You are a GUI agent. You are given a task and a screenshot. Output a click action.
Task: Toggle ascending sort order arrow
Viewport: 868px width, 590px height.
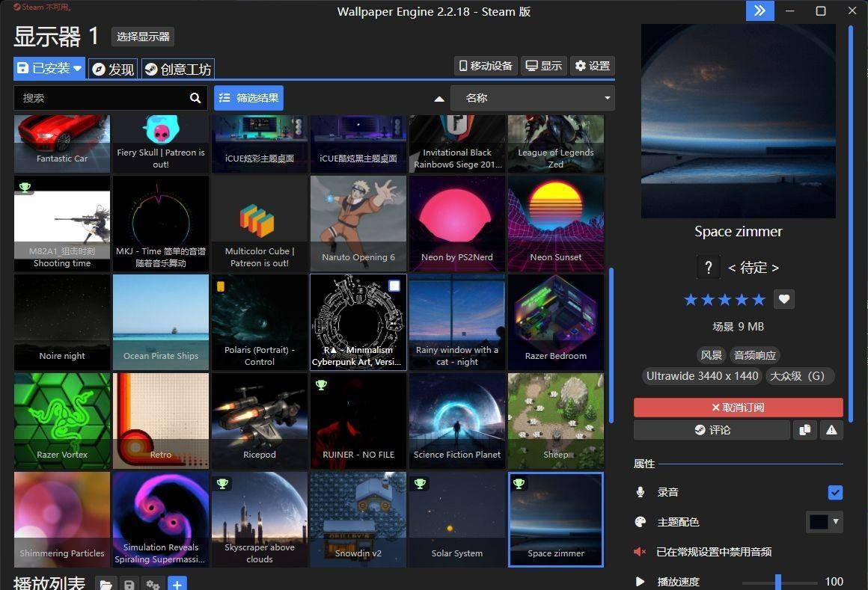point(439,99)
